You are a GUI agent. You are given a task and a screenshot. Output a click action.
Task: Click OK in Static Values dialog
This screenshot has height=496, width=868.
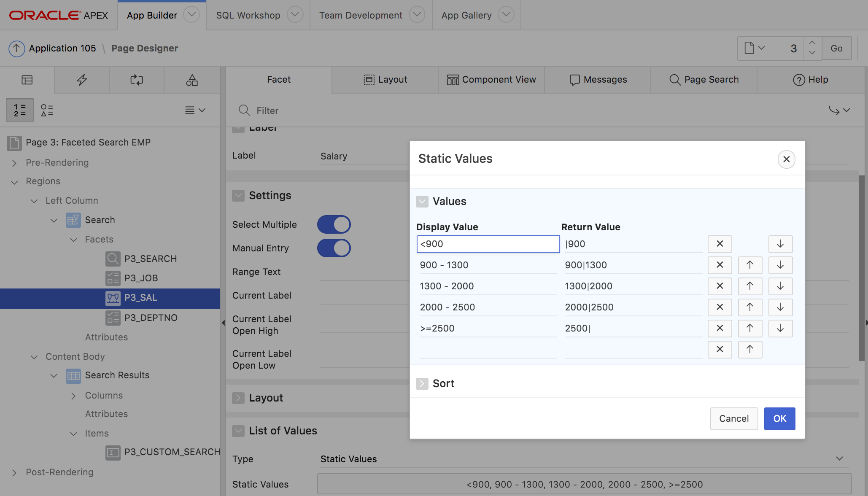[x=779, y=418]
